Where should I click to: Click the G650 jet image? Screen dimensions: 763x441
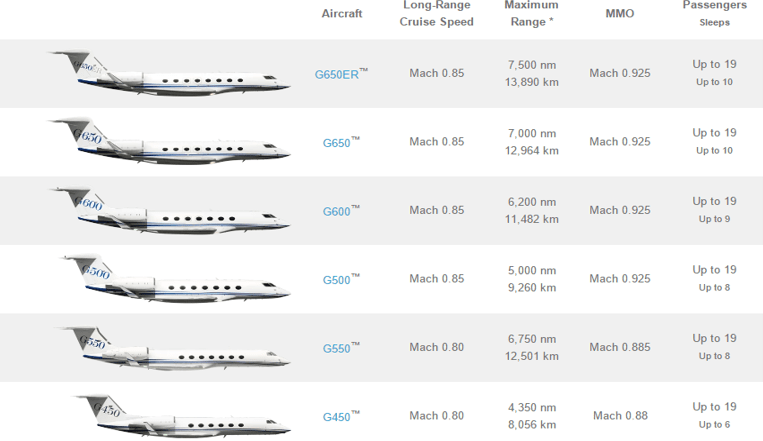click(169, 141)
